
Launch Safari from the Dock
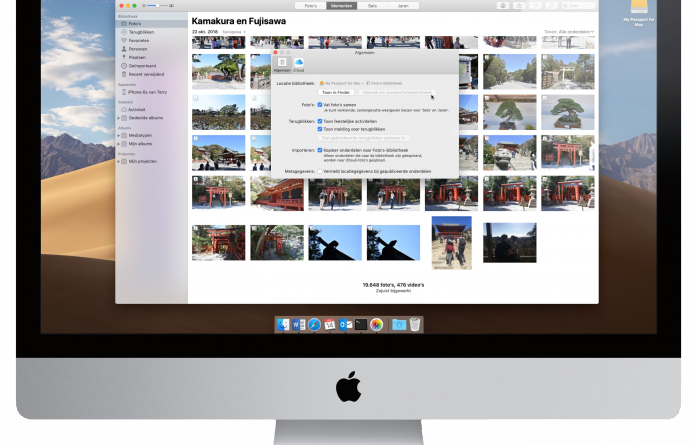point(314,325)
